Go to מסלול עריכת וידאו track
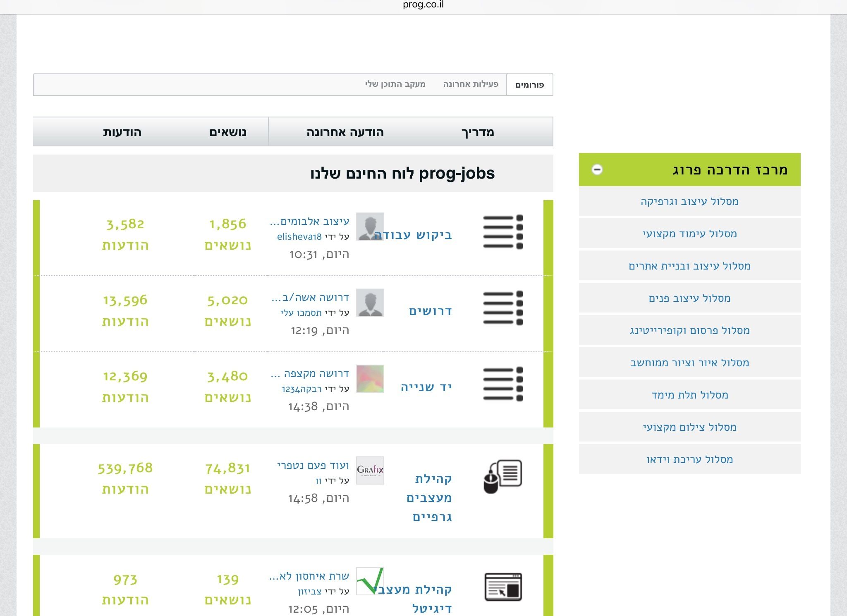847x616 pixels. [689, 459]
